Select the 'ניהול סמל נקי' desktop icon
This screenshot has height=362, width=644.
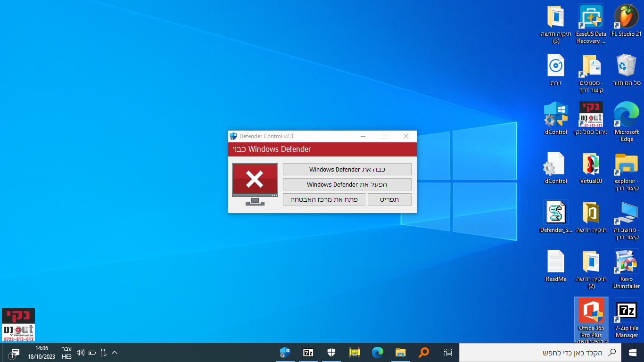[x=591, y=119]
